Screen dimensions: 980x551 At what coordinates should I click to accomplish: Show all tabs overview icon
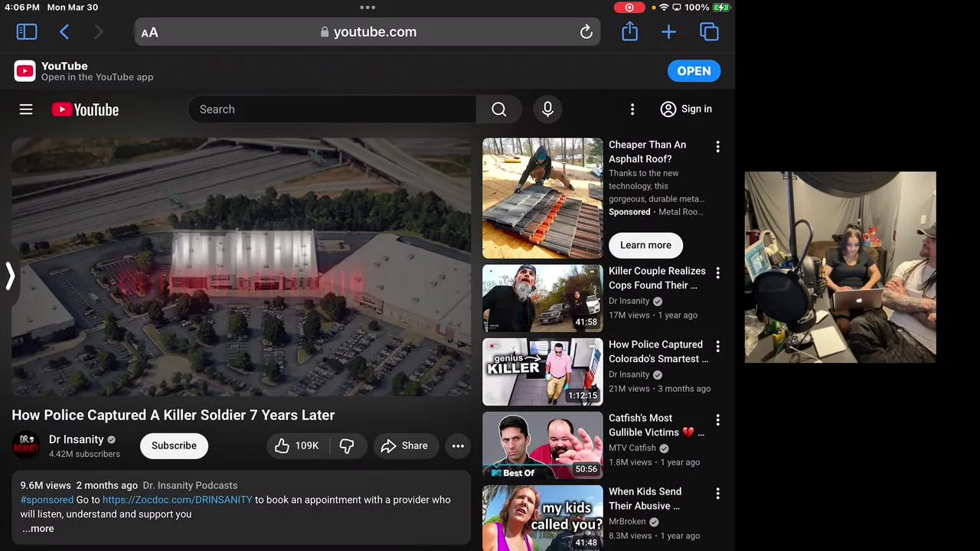click(x=709, y=32)
